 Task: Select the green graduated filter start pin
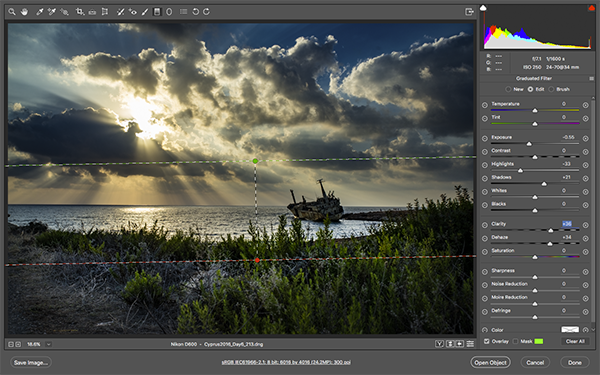255,161
